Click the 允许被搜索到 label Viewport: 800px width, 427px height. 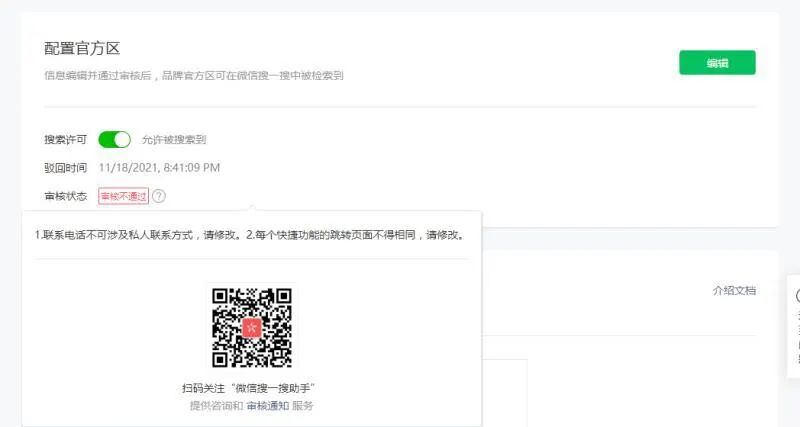point(174,140)
